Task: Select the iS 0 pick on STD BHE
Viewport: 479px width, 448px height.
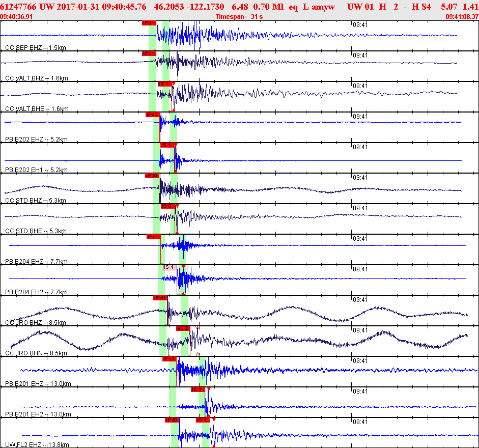Action: click(x=167, y=206)
